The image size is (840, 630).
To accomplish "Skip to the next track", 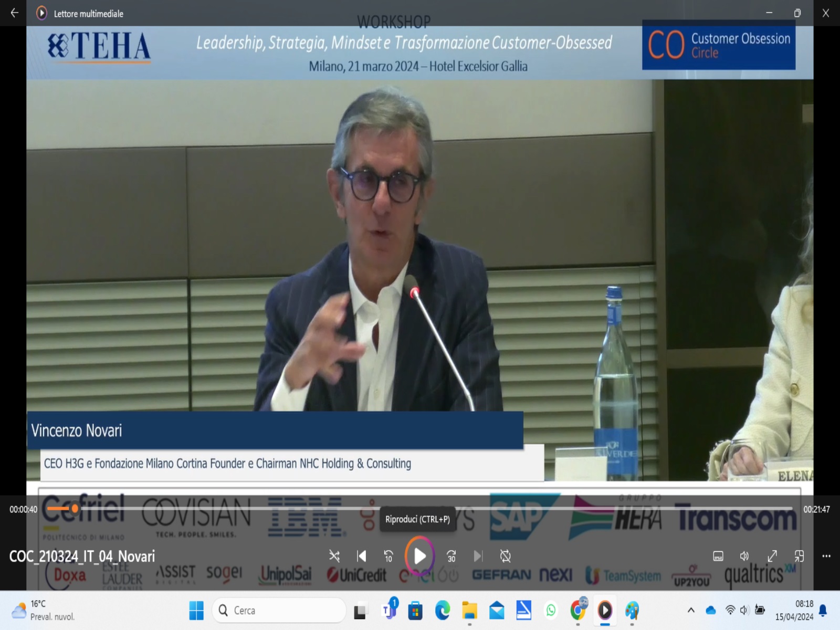I will [x=478, y=556].
